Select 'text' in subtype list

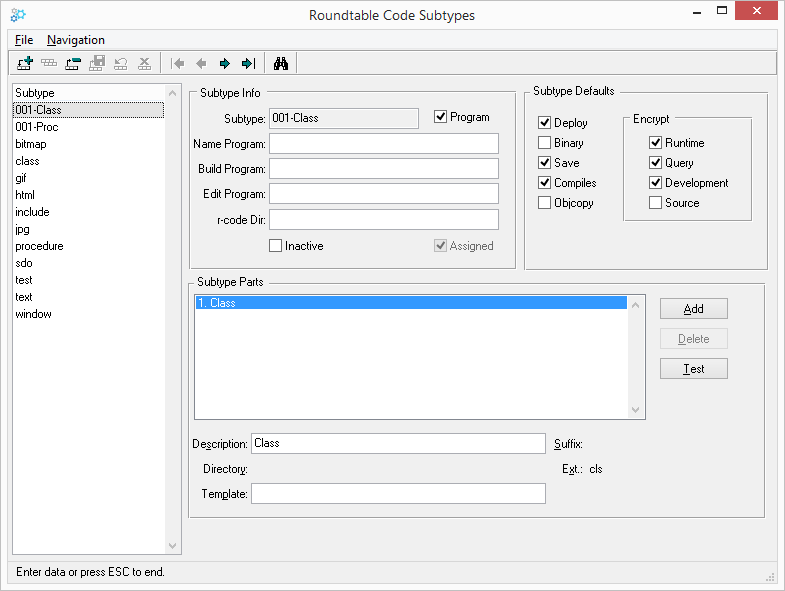tap(88, 297)
